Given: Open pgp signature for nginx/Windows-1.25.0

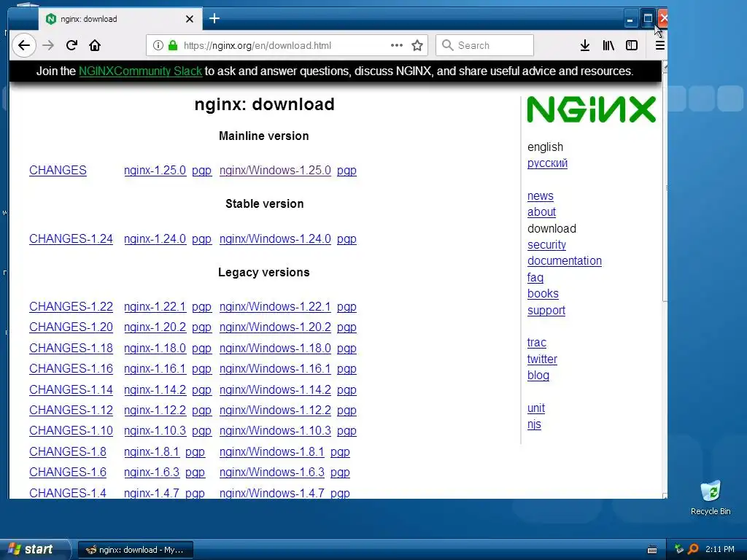Looking at the screenshot, I should (347, 171).
